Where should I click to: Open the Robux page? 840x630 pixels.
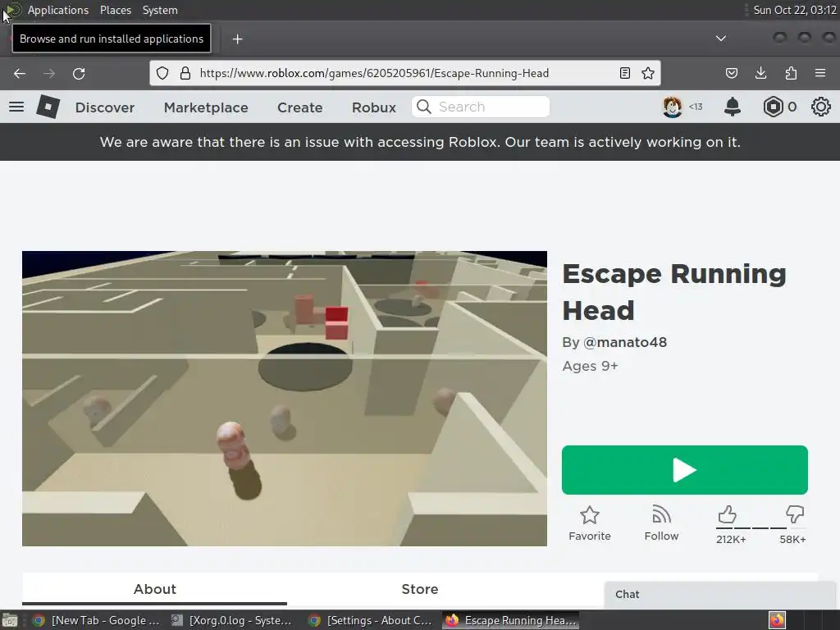374,107
